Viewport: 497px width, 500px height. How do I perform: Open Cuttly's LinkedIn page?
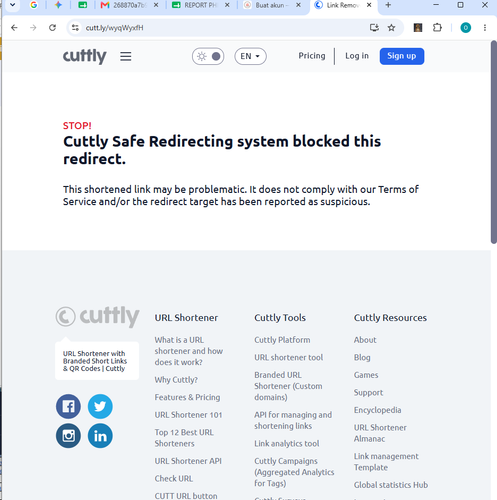(x=100, y=436)
